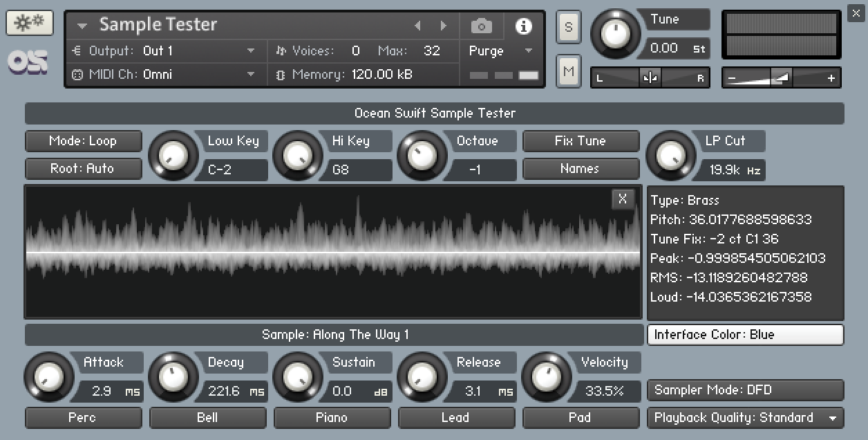Open the Output routing dropdown
This screenshot has height=440, width=868.
[166, 51]
